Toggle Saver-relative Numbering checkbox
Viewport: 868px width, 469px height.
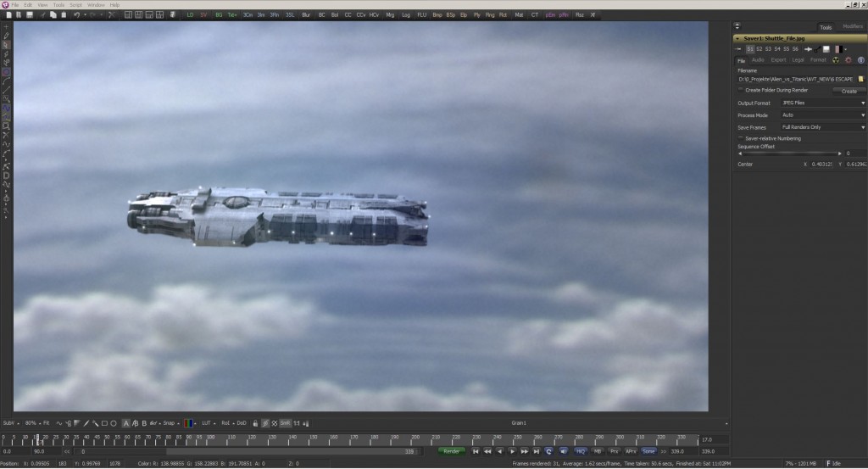pos(741,138)
